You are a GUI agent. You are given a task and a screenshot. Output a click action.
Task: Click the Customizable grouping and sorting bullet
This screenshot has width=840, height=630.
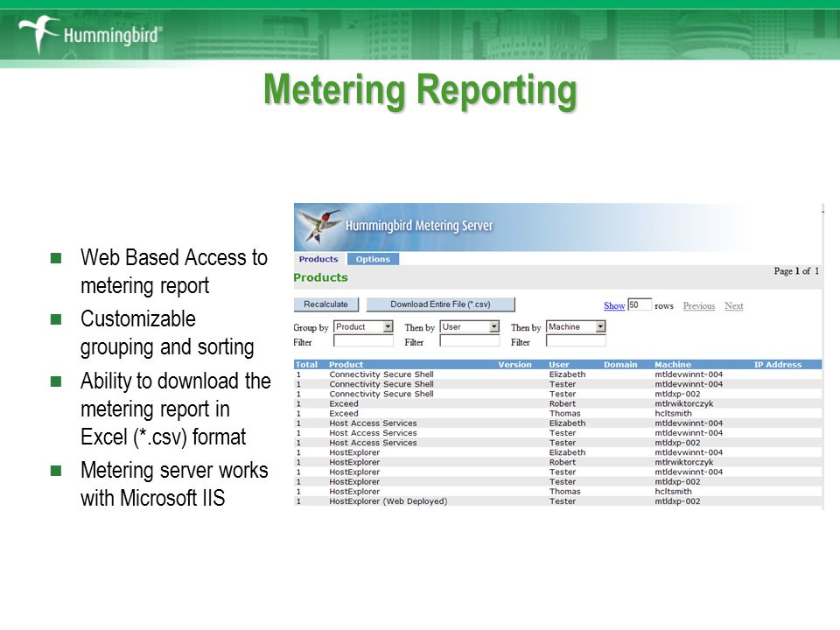[x=167, y=332]
